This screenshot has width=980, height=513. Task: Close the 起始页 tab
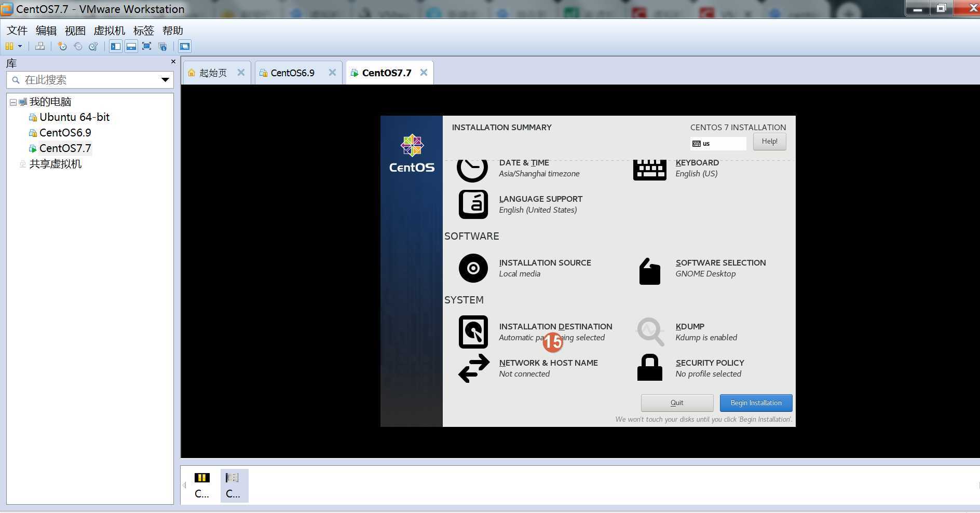click(241, 73)
